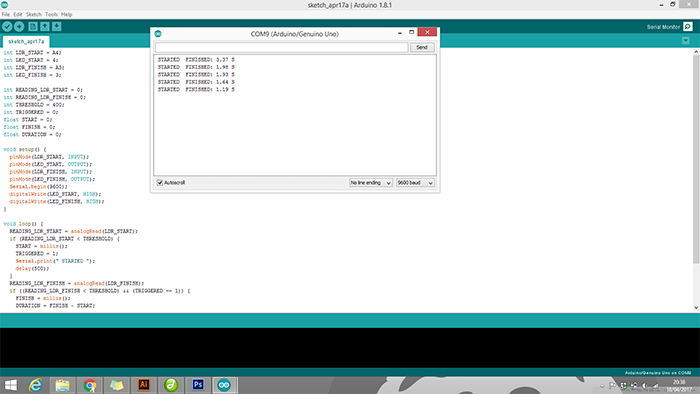Click the "FINISHED: 1.93 S" output line
Image resolution: width=700 pixels, height=394 pixels.
click(x=210, y=75)
